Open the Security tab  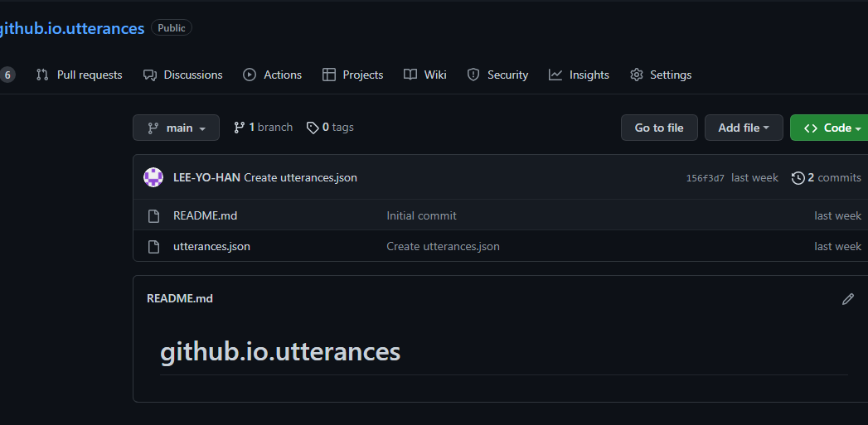[x=497, y=75]
